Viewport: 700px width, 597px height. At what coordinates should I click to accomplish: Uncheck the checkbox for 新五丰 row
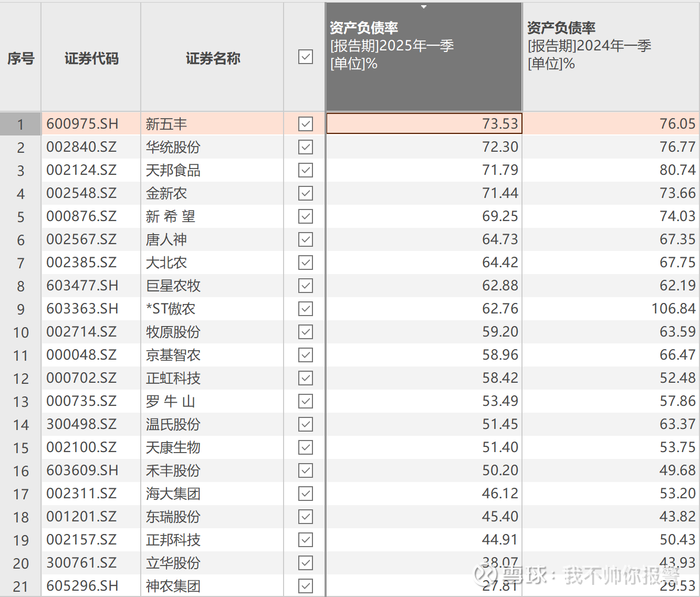(x=305, y=124)
